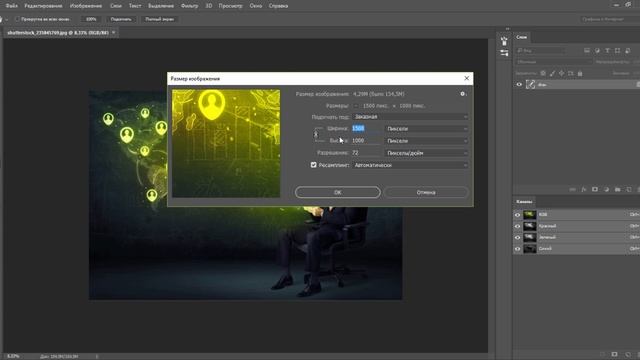Click the 100% zoom button in options bar
This screenshot has width=640, height=360.
pos(91,19)
